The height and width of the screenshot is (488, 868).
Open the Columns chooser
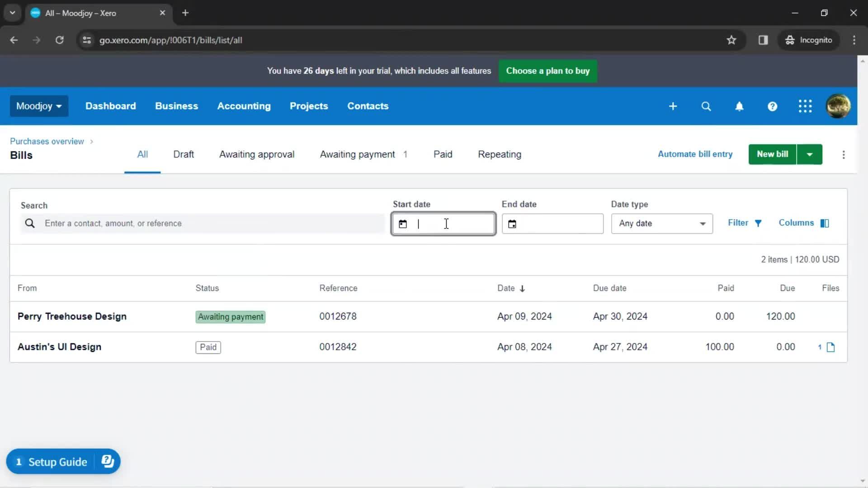point(804,223)
